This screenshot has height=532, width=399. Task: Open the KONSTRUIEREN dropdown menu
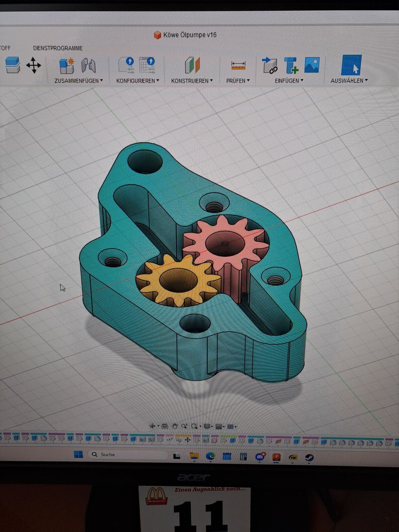192,81
